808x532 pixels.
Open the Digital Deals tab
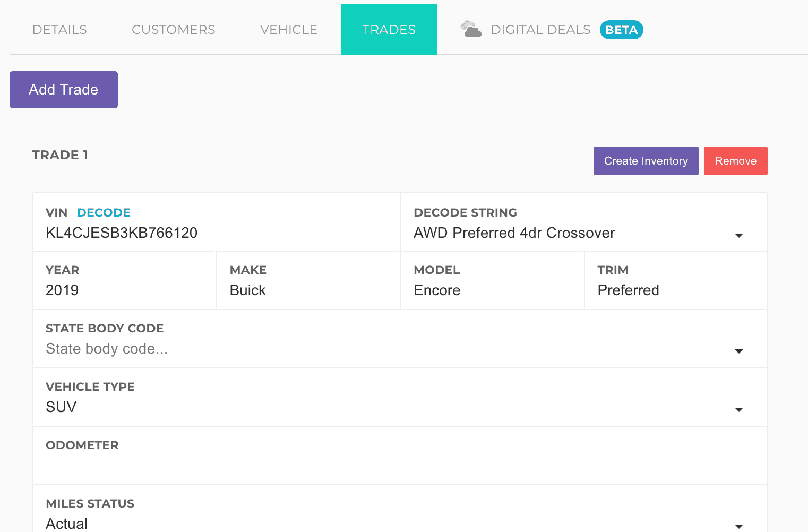point(540,30)
